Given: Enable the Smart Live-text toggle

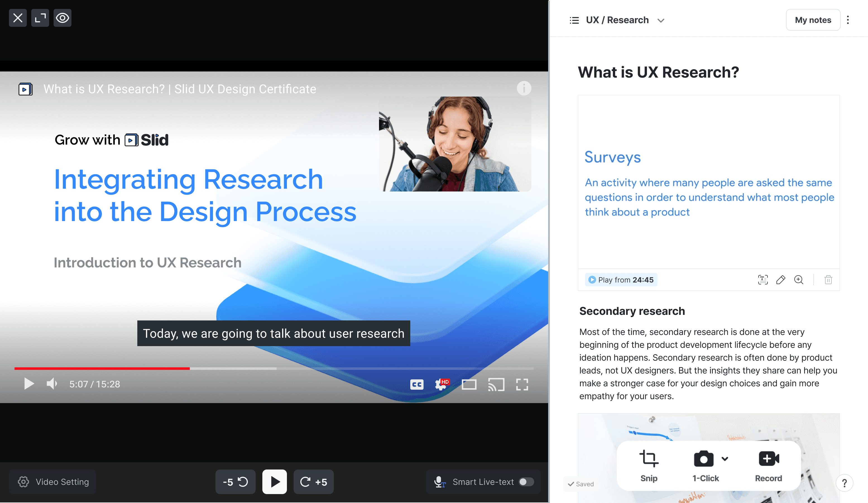Looking at the screenshot, I should (526, 482).
